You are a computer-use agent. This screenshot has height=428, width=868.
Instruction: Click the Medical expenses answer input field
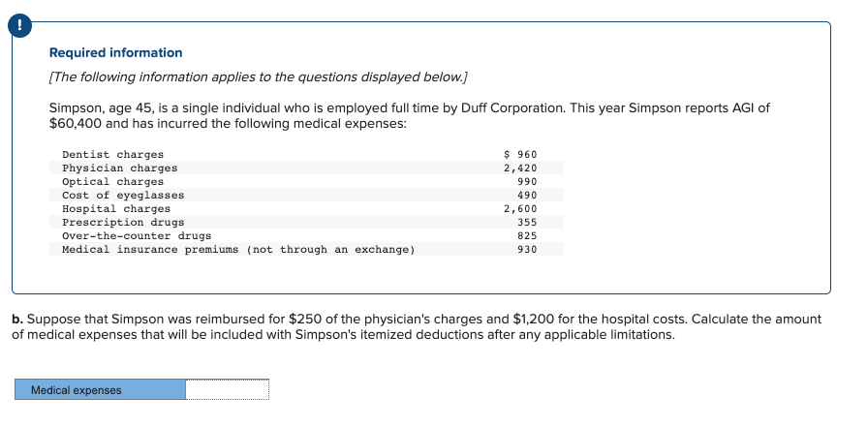227,389
